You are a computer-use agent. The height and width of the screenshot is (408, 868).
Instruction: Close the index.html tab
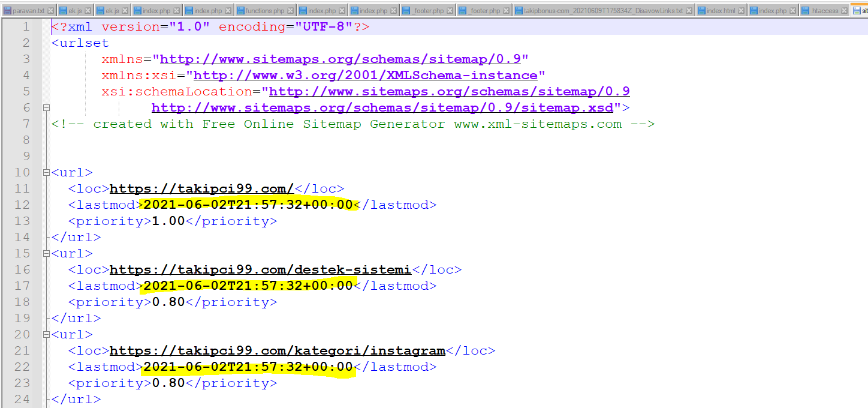pos(741,11)
